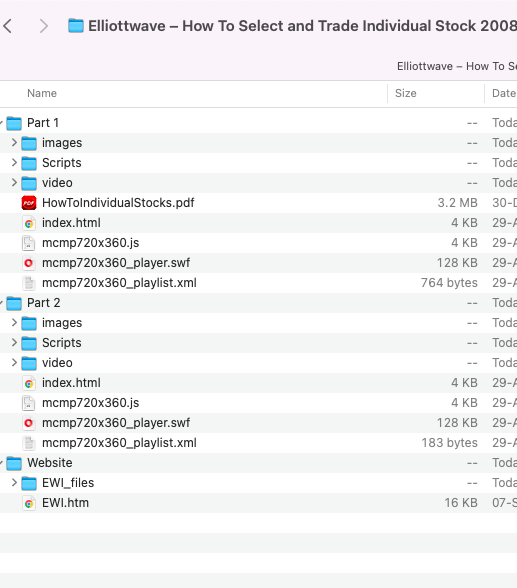517x588 pixels.
Task: Expand the images folder under Part 1
Action: 14,143
